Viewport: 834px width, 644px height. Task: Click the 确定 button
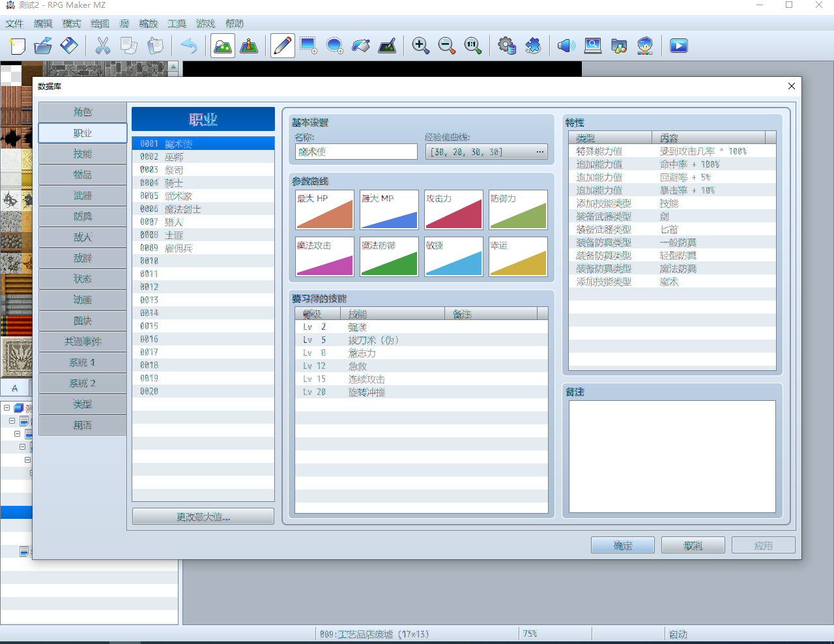(623, 546)
